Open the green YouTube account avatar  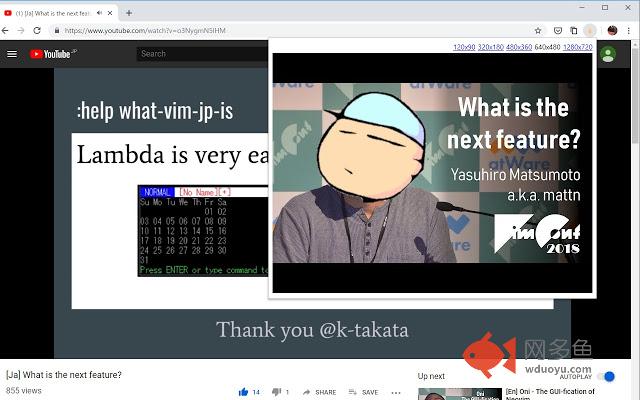(x=608, y=55)
